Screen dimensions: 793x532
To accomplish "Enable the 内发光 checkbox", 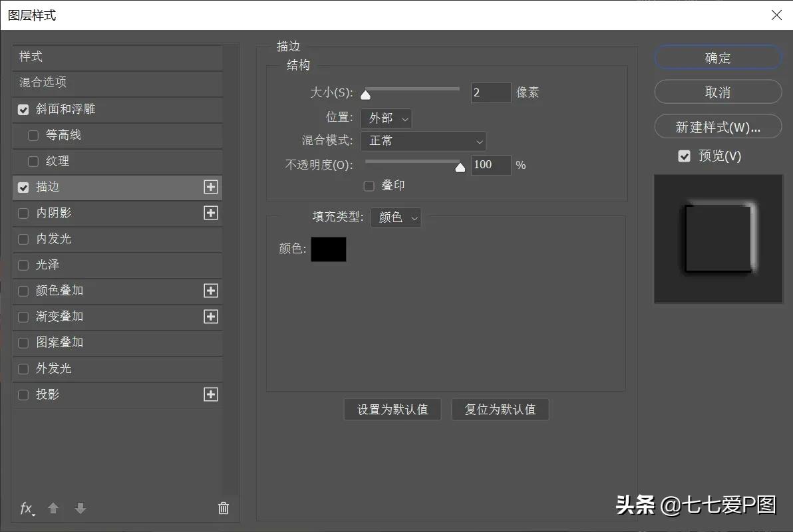I will click(x=23, y=239).
